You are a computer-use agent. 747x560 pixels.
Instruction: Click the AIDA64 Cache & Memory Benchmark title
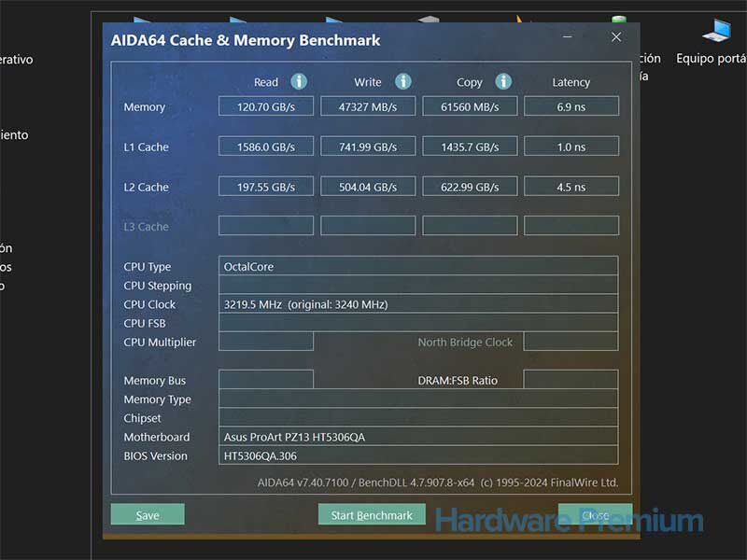(246, 40)
